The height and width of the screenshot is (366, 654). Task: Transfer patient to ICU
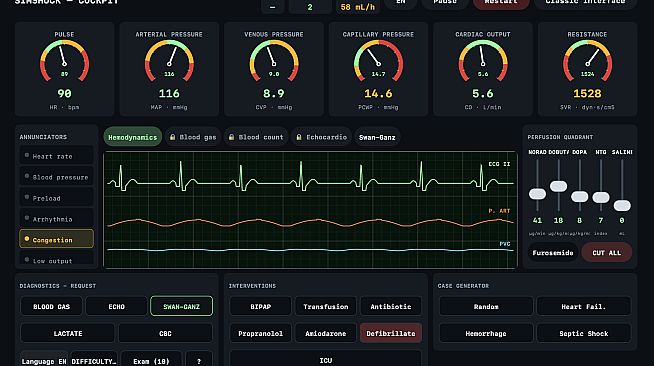(x=325, y=359)
